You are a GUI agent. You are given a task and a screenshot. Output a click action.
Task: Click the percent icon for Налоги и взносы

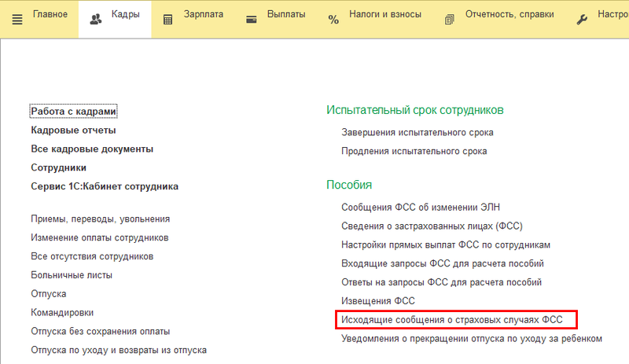click(x=333, y=20)
